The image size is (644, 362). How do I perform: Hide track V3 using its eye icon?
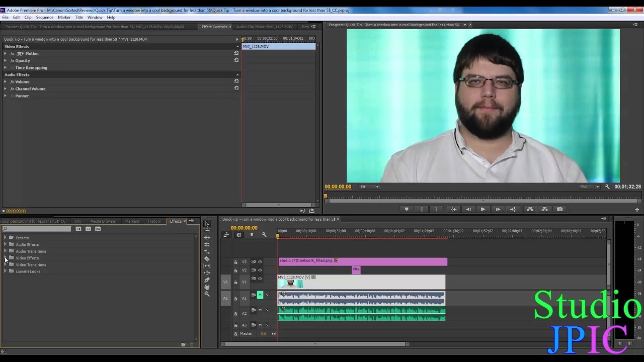click(x=260, y=261)
